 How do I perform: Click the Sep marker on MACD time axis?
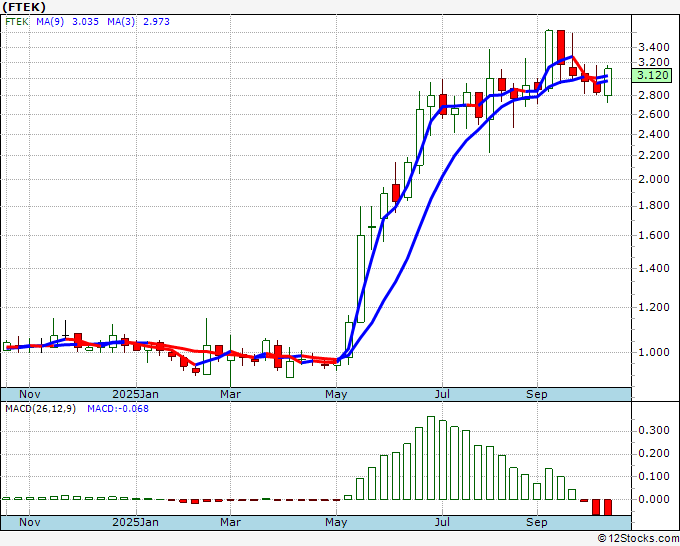(x=538, y=522)
